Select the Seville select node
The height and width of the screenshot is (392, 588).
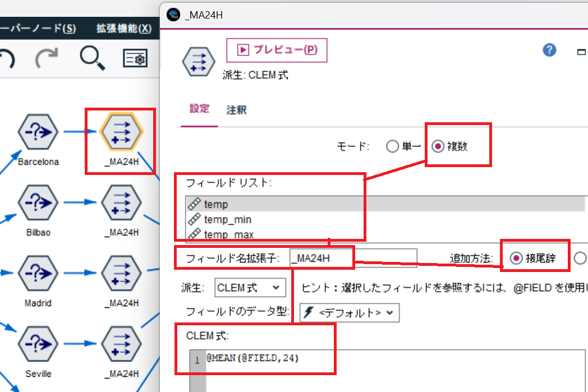pos(38,344)
